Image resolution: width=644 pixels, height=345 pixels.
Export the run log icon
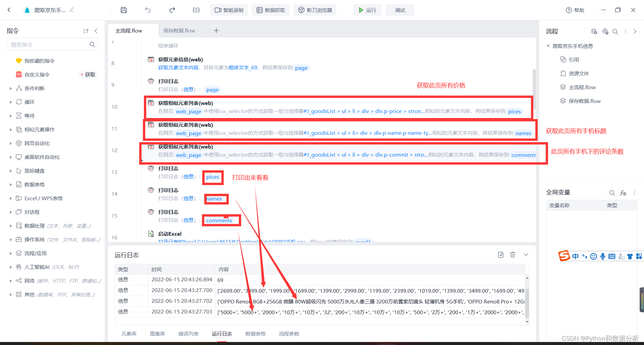coord(501,255)
